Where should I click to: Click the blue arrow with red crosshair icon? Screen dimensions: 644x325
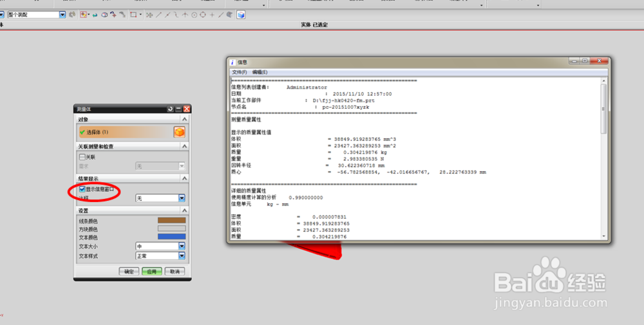[x=113, y=15]
